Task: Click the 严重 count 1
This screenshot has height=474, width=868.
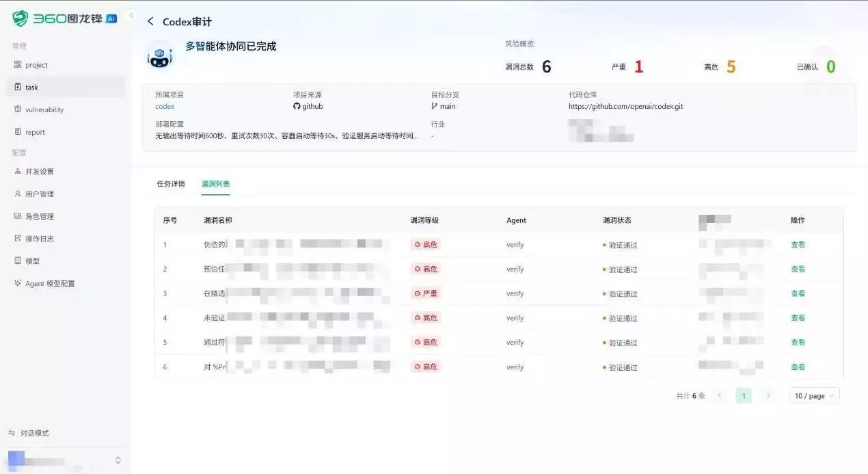Action: 638,67
